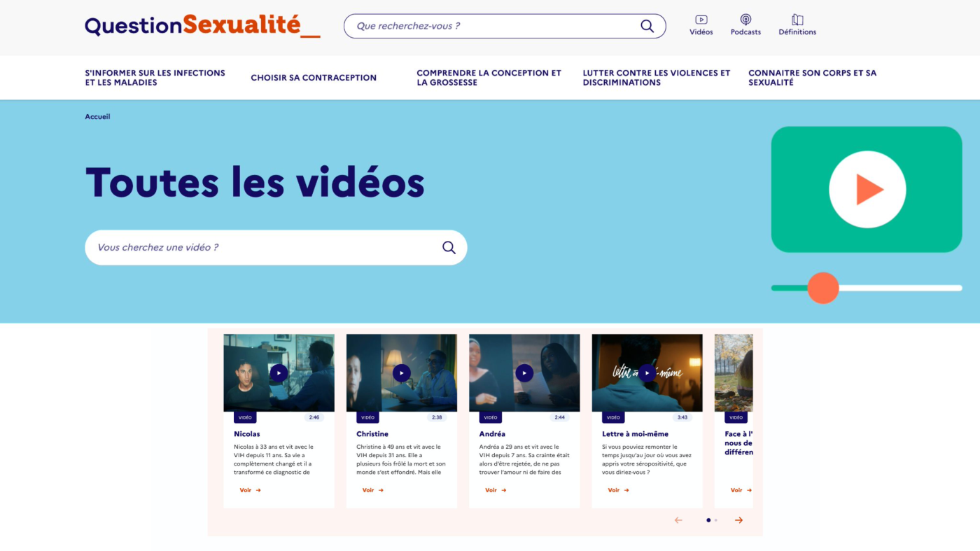Click the 2:44 duration badge
The height and width of the screenshot is (551, 980).
(x=560, y=417)
